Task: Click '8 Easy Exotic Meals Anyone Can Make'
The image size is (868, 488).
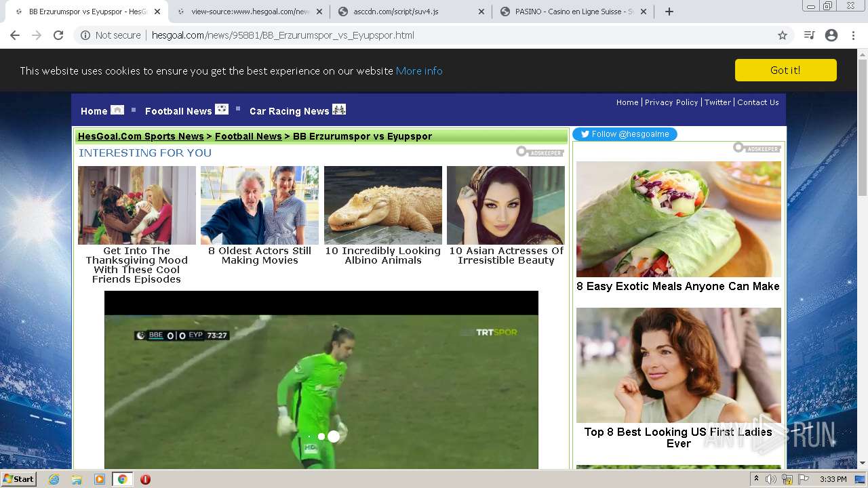Action: coord(678,286)
